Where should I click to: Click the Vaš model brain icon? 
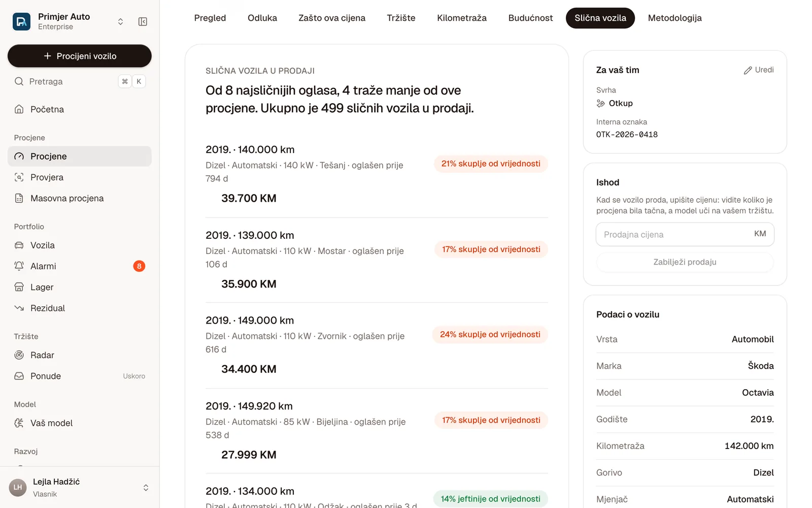point(19,423)
